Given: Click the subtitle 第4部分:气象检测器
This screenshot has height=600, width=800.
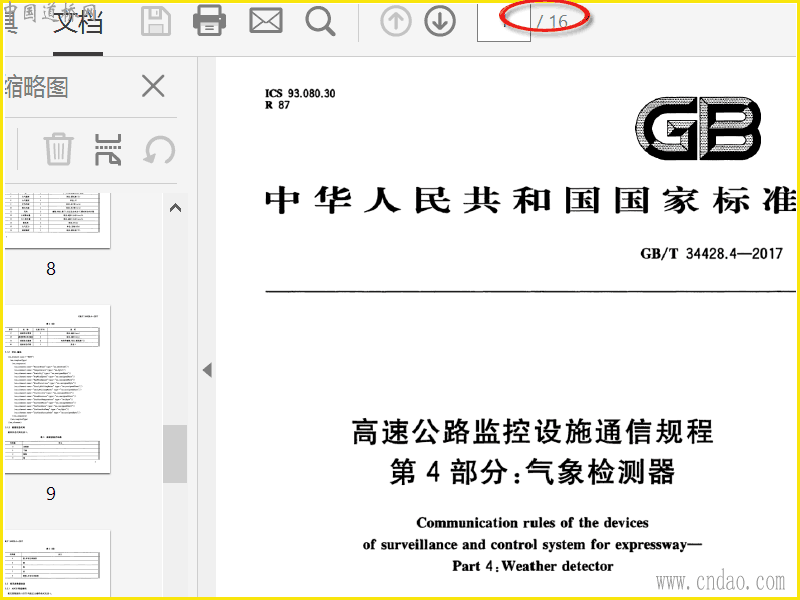Looking at the screenshot, I should click(x=532, y=471).
